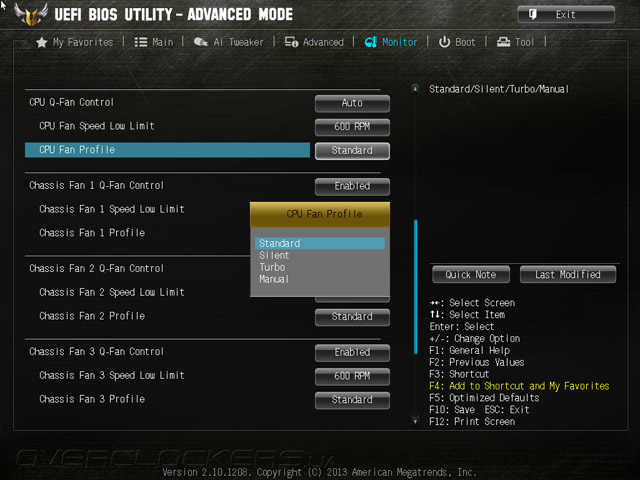Open Quick Note
Viewport: 640px width, 480px height.
point(471,275)
